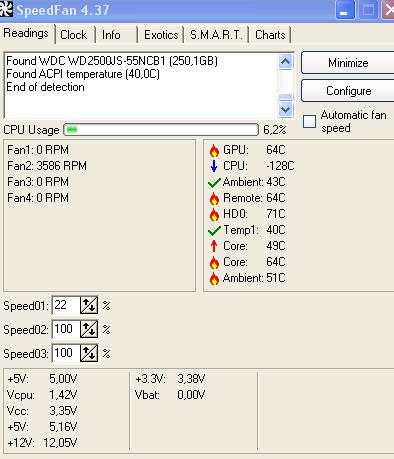Click the Vbat voltage value 0,00V
This screenshot has height=459, width=394.
pyautogui.click(x=191, y=395)
